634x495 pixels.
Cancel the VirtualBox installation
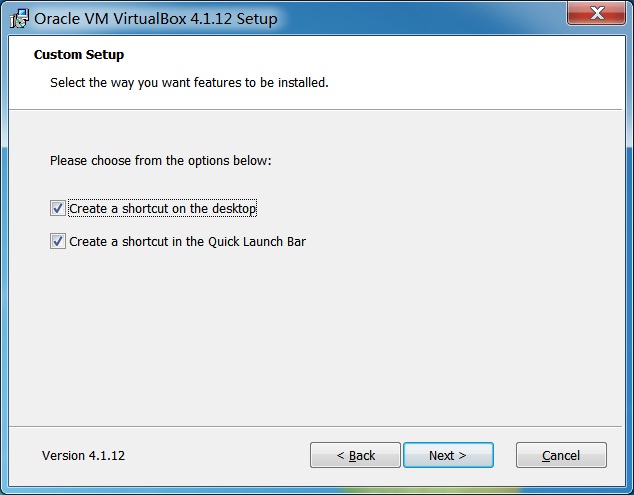point(561,455)
